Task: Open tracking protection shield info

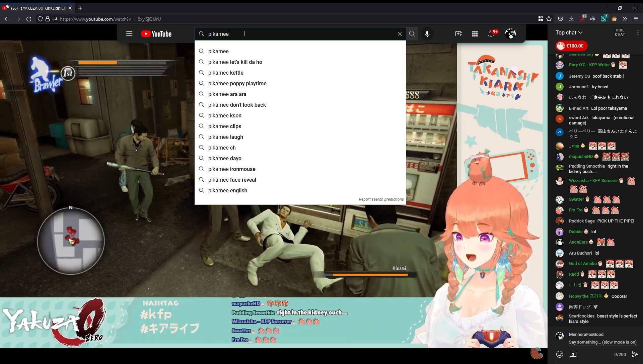Action: (x=40, y=19)
